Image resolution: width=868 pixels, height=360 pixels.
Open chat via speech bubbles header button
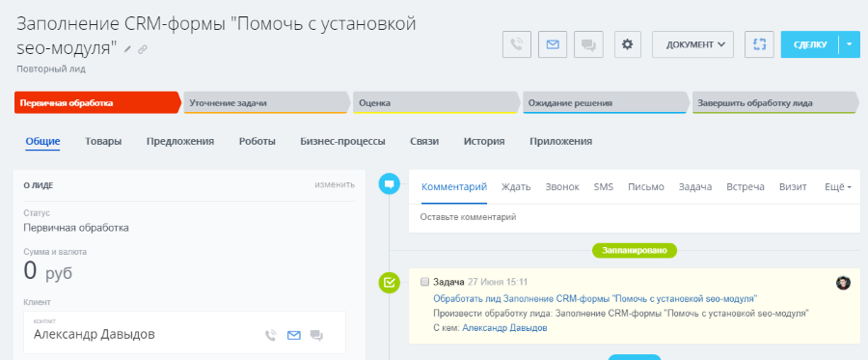(588, 44)
